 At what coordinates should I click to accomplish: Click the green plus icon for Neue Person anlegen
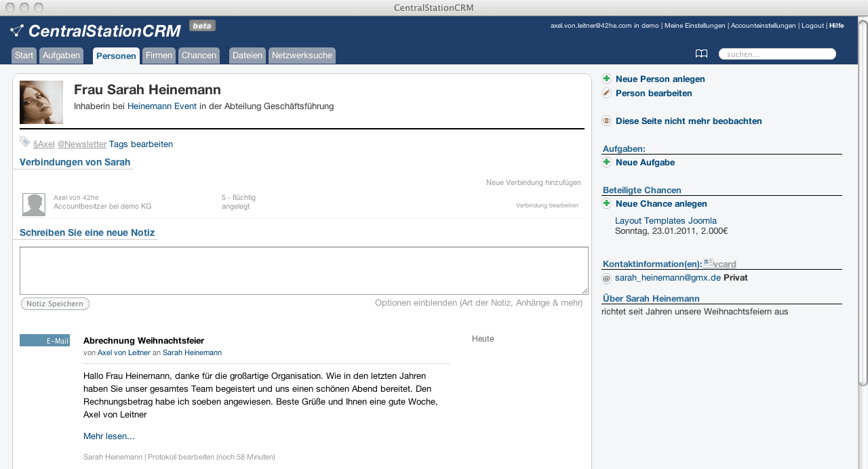606,79
